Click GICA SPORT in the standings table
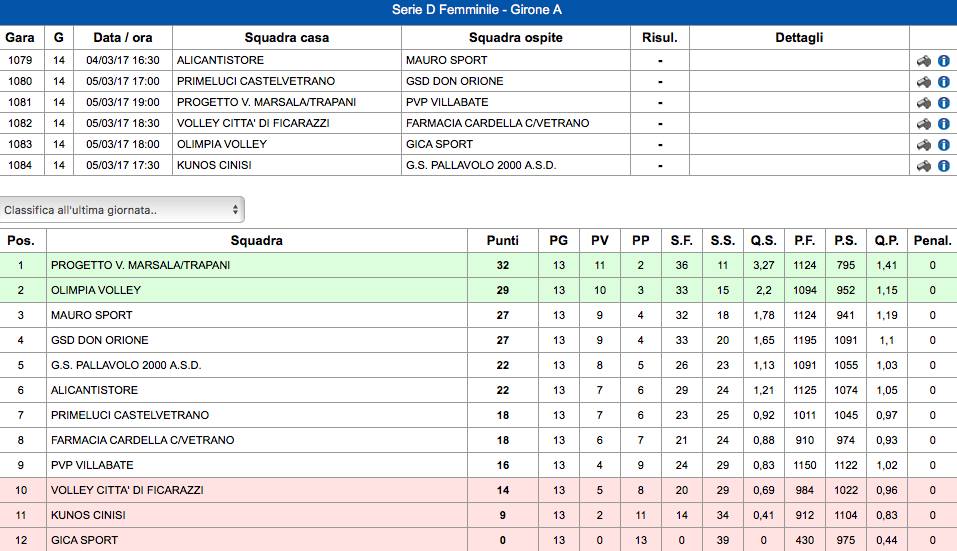957x551 pixels. pos(84,540)
